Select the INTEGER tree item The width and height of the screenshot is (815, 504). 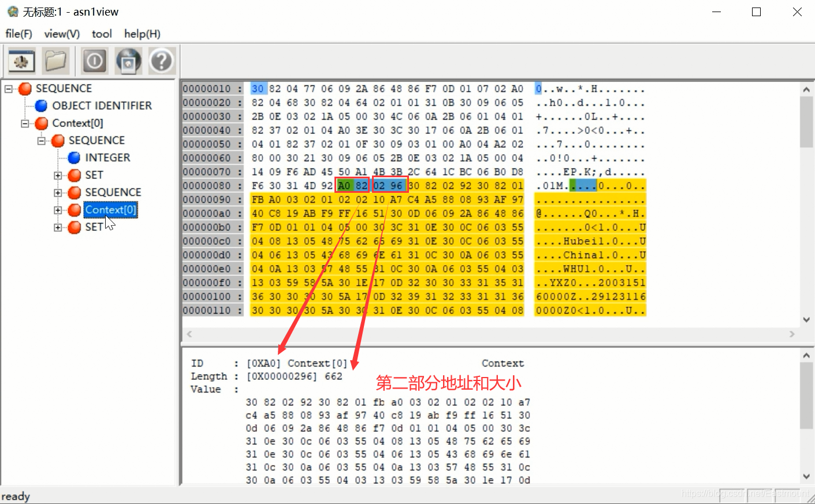pos(107,158)
